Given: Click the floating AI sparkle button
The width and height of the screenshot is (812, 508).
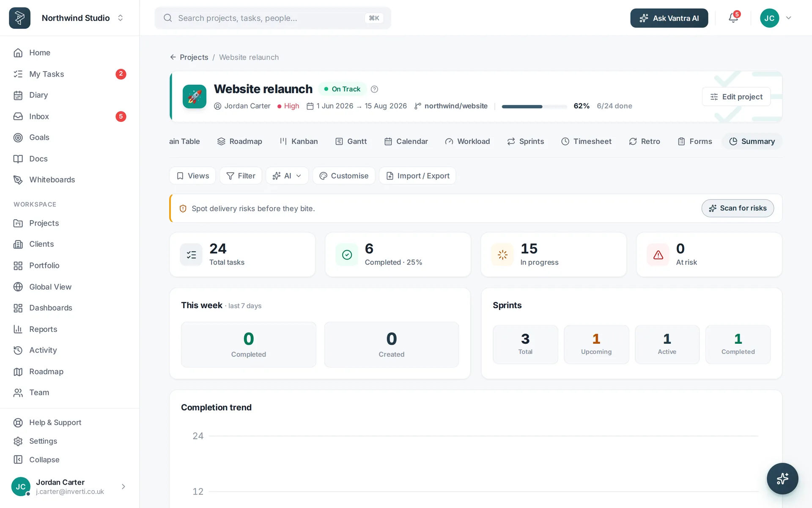Looking at the screenshot, I should [x=782, y=478].
